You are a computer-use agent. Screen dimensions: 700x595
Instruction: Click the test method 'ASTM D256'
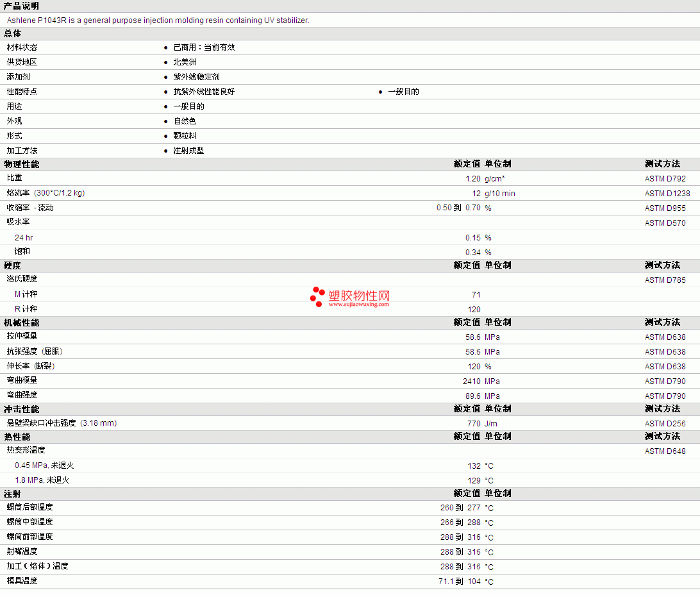665,424
